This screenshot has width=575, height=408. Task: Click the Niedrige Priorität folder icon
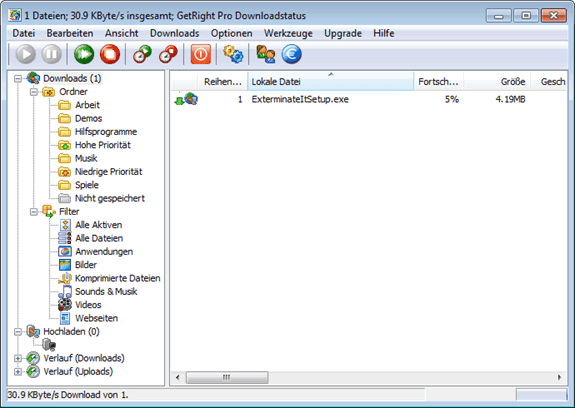pyautogui.click(x=65, y=172)
